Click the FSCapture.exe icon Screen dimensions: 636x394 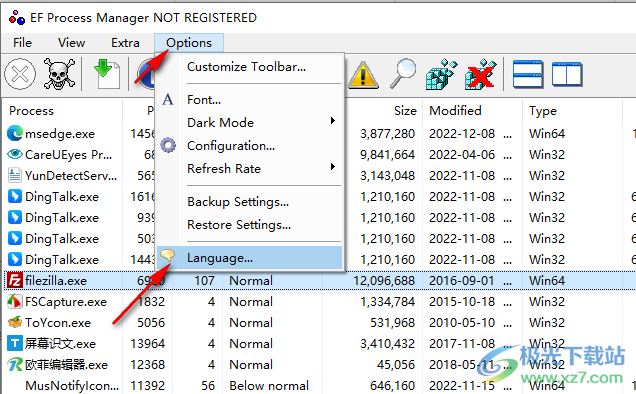[x=15, y=301]
